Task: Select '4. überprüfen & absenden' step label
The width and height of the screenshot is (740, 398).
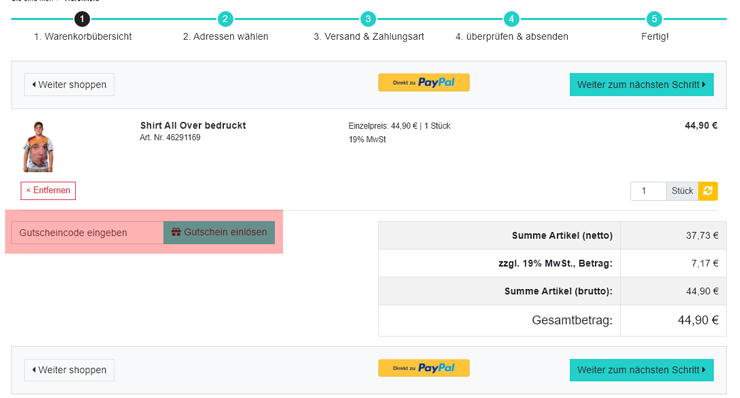Action: coord(512,36)
